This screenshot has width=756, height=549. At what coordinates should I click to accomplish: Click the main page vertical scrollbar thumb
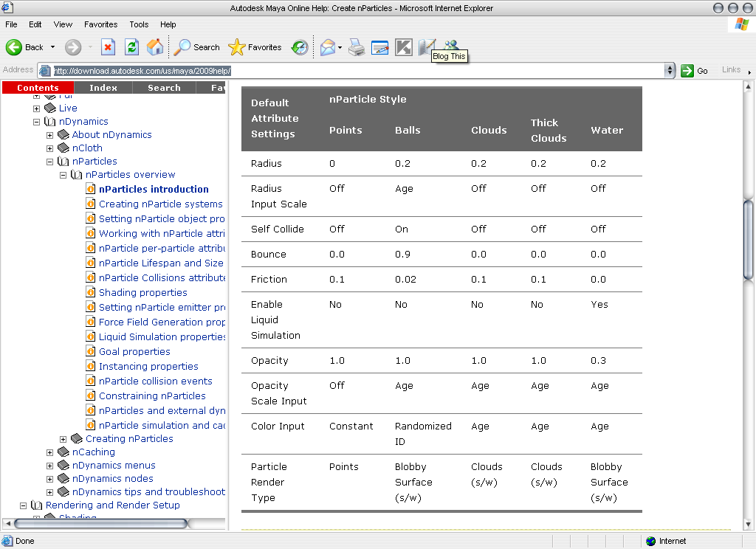pyautogui.click(x=749, y=240)
